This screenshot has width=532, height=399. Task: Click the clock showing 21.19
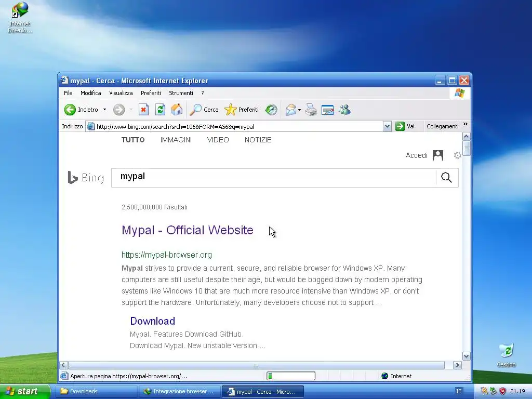click(x=517, y=391)
